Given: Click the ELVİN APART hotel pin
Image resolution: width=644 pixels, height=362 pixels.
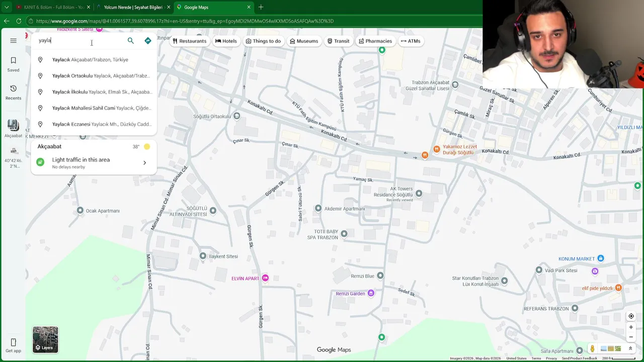Looking at the screenshot, I should pyautogui.click(x=265, y=278).
